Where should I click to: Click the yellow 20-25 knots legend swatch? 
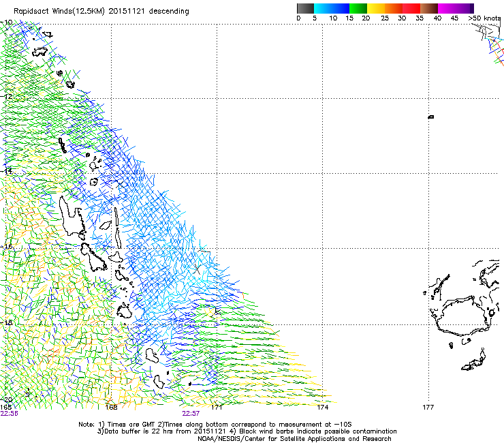[376, 8]
